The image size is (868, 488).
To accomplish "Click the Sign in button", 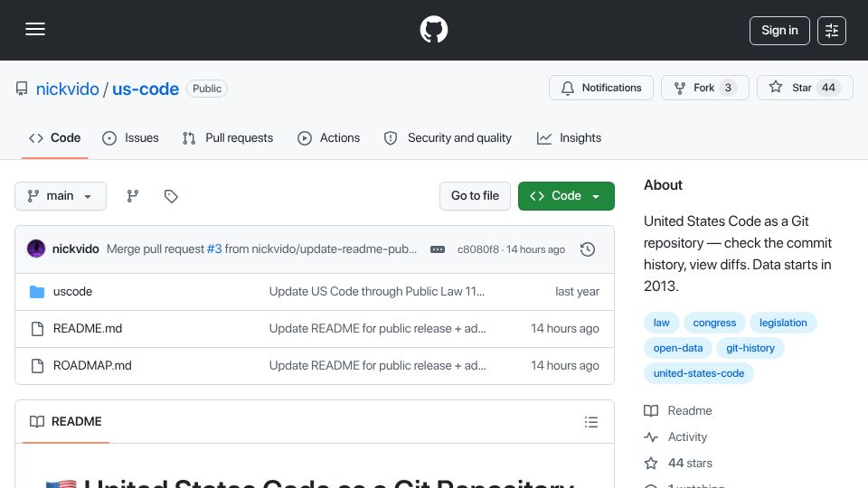I will coord(779,31).
